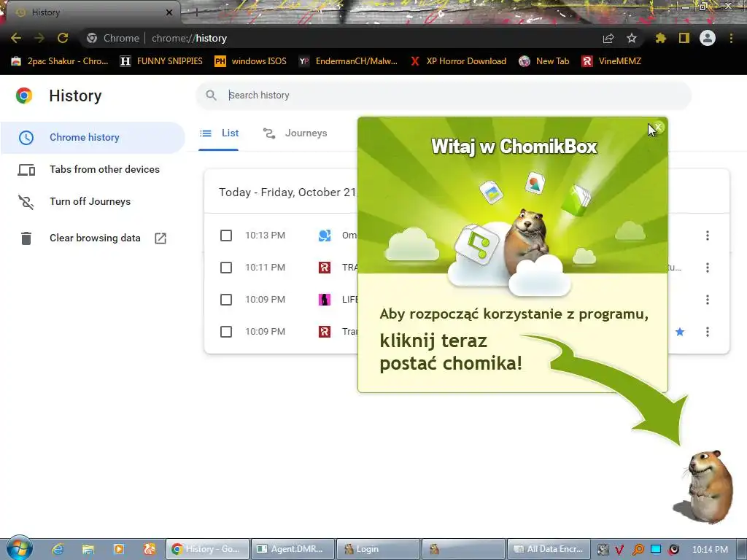Close the ChomikBox welcome popup
Image resolution: width=747 pixels, height=560 pixels.
click(658, 127)
